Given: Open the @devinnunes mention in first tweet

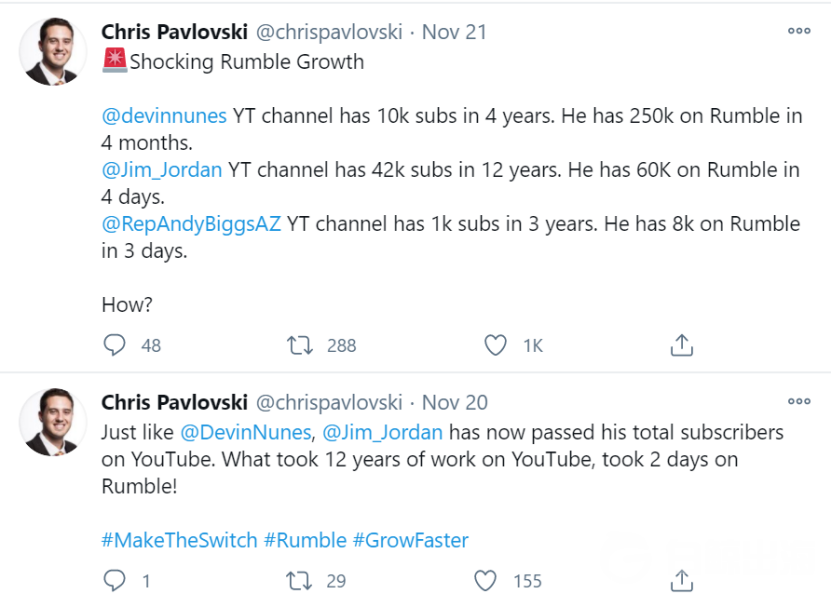Looking at the screenshot, I should [x=164, y=116].
